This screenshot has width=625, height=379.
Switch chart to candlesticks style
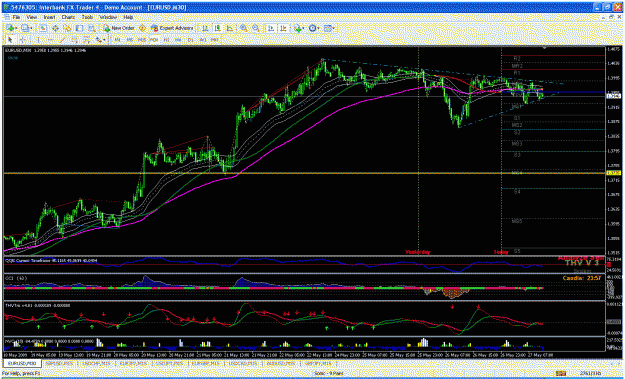pos(217,28)
